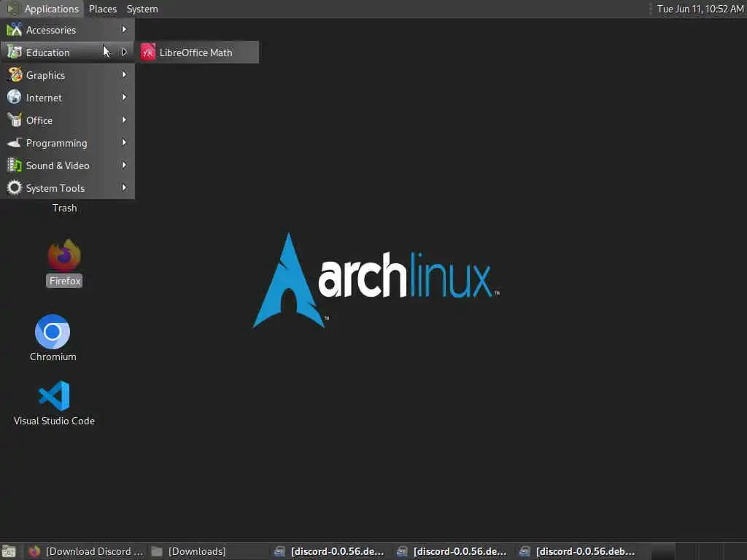The height and width of the screenshot is (560, 747).
Task: Switch to first discord-0.0.56.de... taskbar window
Action: [330, 551]
